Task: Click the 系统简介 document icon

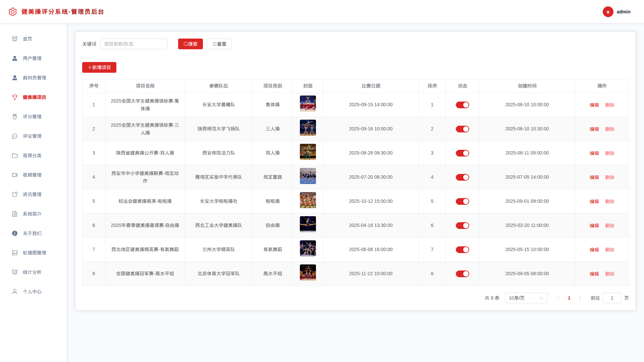Action: point(15,214)
